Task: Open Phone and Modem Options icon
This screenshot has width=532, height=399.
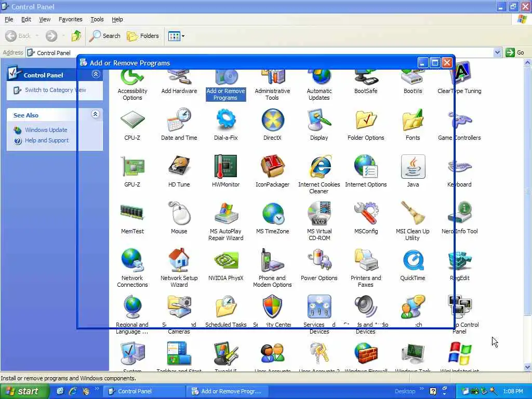Action: (x=272, y=260)
